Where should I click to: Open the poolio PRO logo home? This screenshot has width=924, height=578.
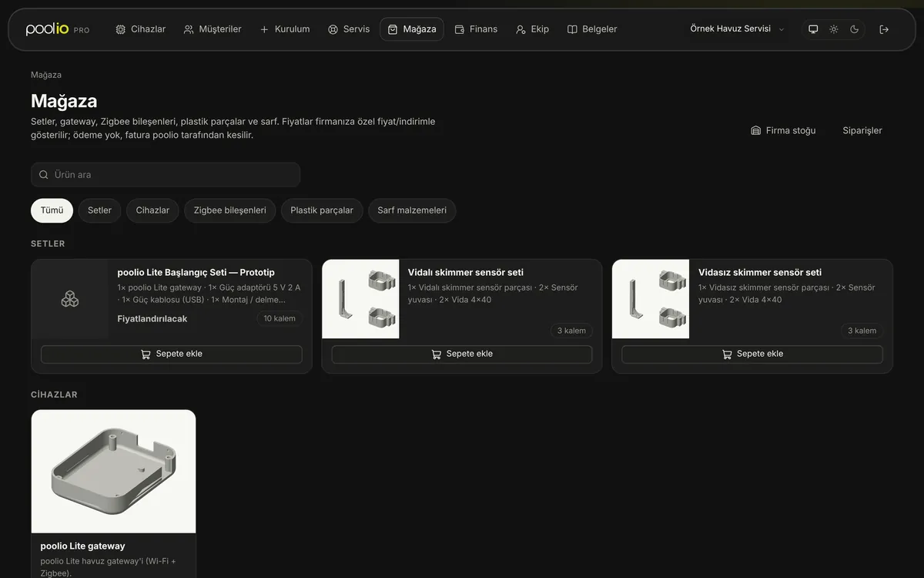(x=58, y=29)
